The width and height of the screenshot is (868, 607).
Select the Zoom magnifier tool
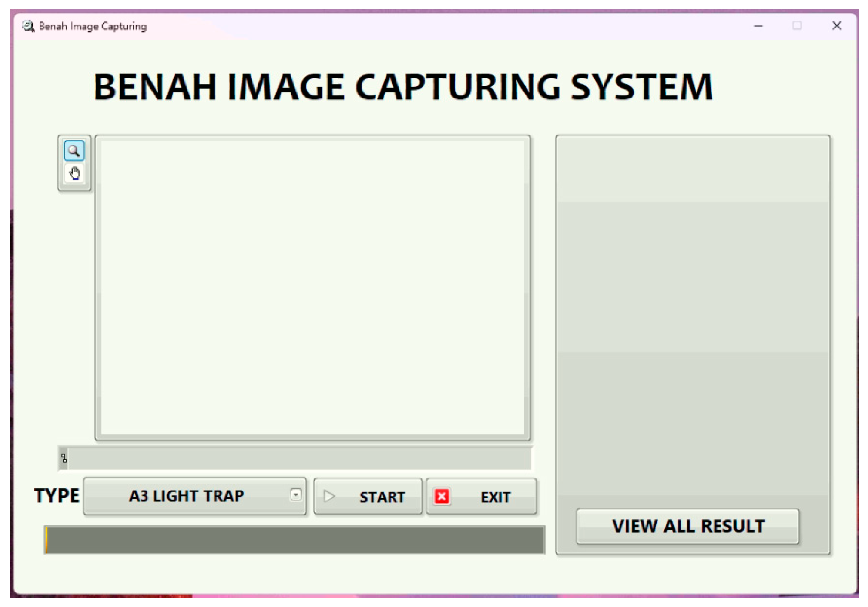tap(74, 150)
